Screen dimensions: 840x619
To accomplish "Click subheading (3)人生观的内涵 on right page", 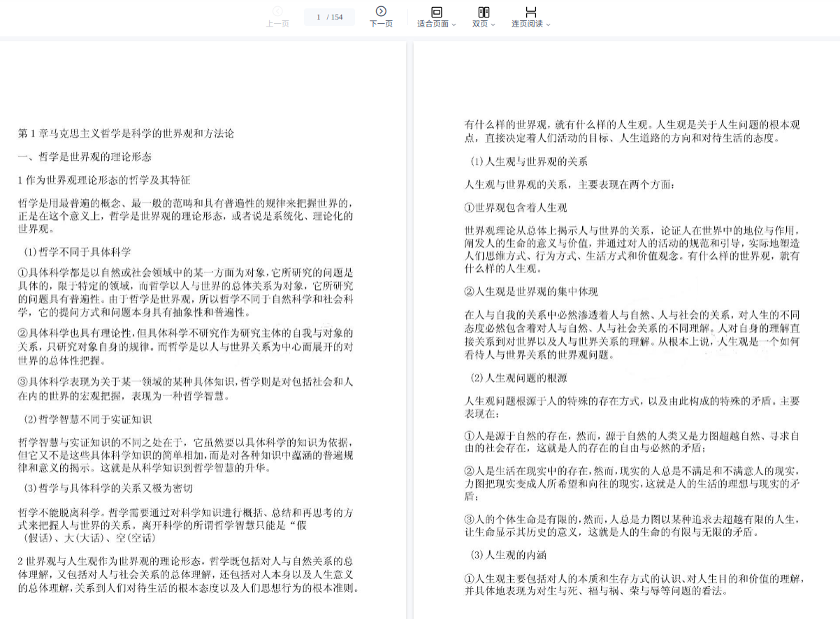I will pyautogui.click(x=508, y=555).
